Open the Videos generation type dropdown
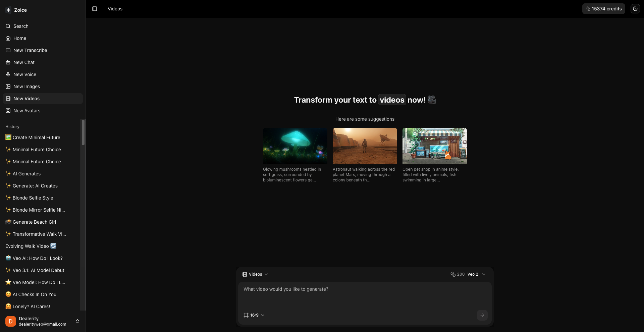 (255, 274)
